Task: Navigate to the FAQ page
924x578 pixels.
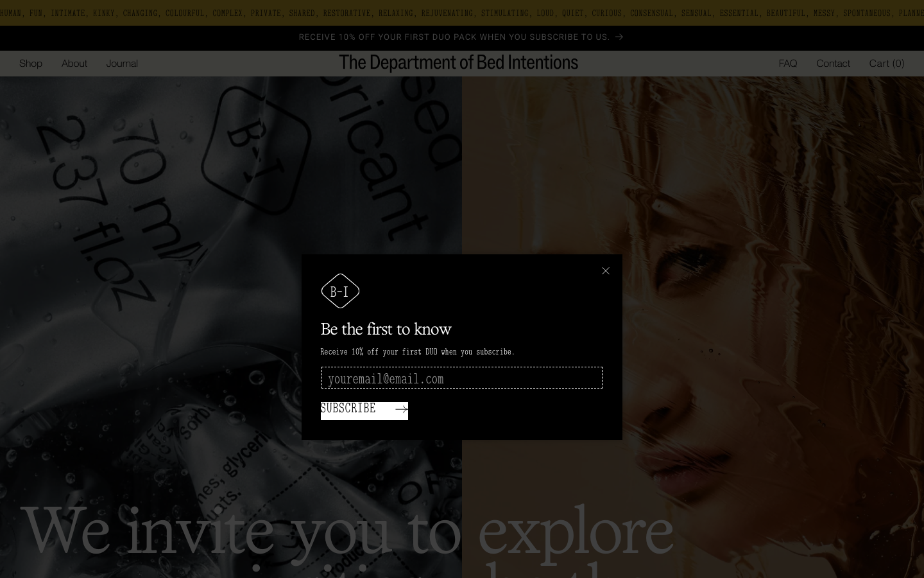Action: 787,63
